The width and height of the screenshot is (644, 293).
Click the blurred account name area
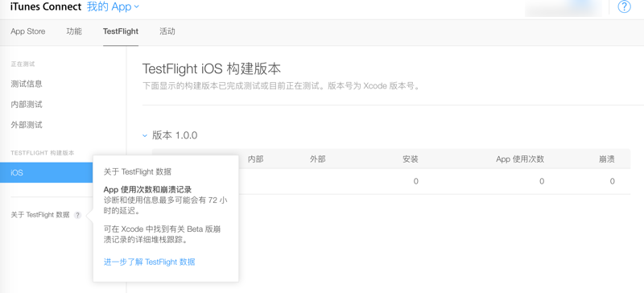pos(563,7)
